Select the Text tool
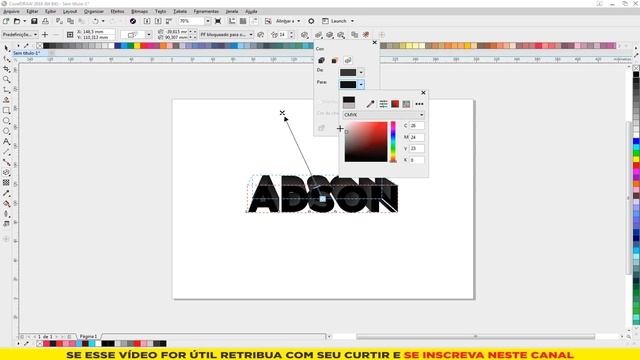 7,142
